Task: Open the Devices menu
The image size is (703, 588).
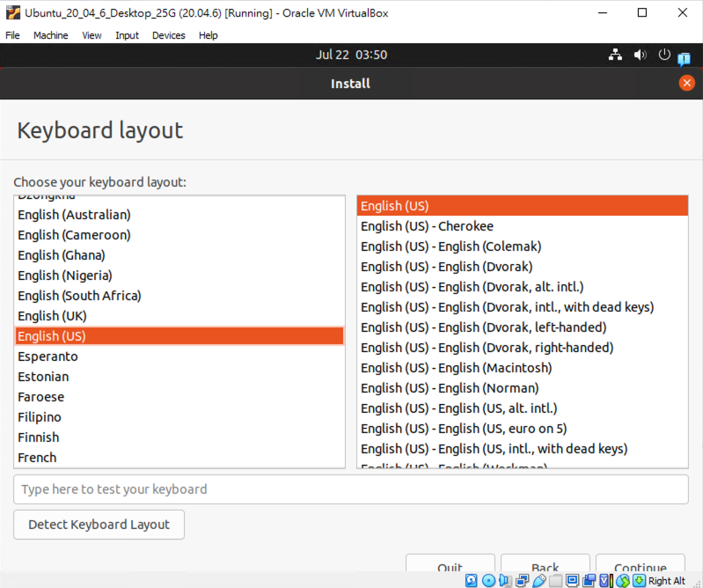Action: (x=168, y=35)
